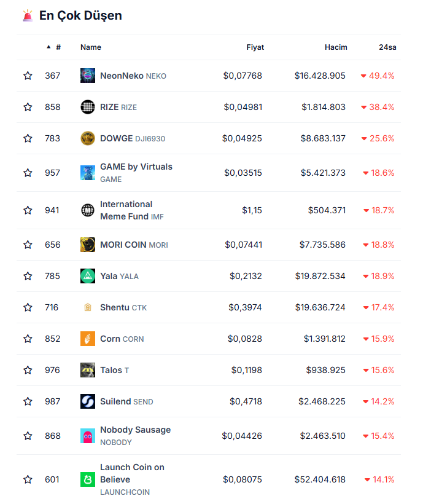Click the NeonNeko coin logo icon
The image size is (431, 504).
click(88, 76)
